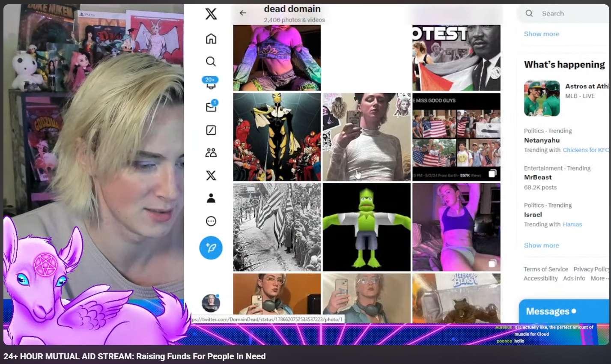Click the X logo at the sidebar top
The height and width of the screenshot is (364, 611).
pyautogui.click(x=211, y=14)
